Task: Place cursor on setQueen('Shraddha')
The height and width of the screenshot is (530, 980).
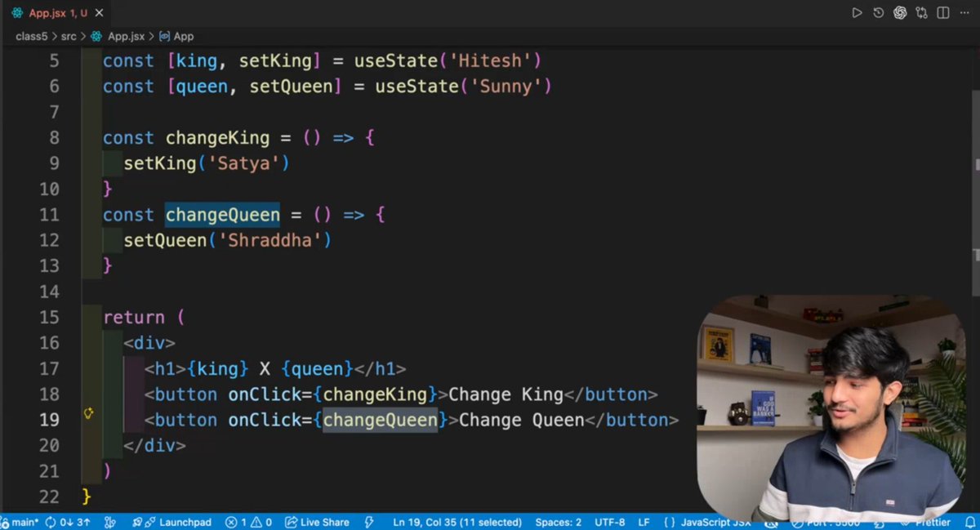Action: [228, 240]
